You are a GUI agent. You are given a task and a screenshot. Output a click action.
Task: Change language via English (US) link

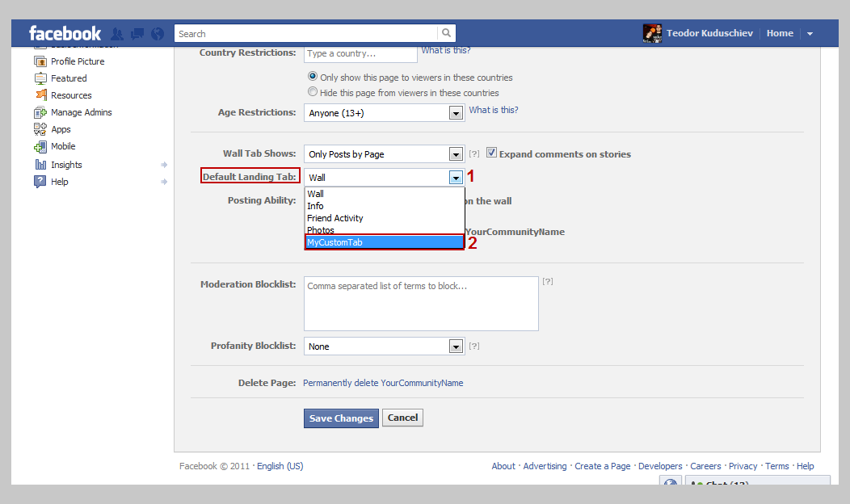280,466
